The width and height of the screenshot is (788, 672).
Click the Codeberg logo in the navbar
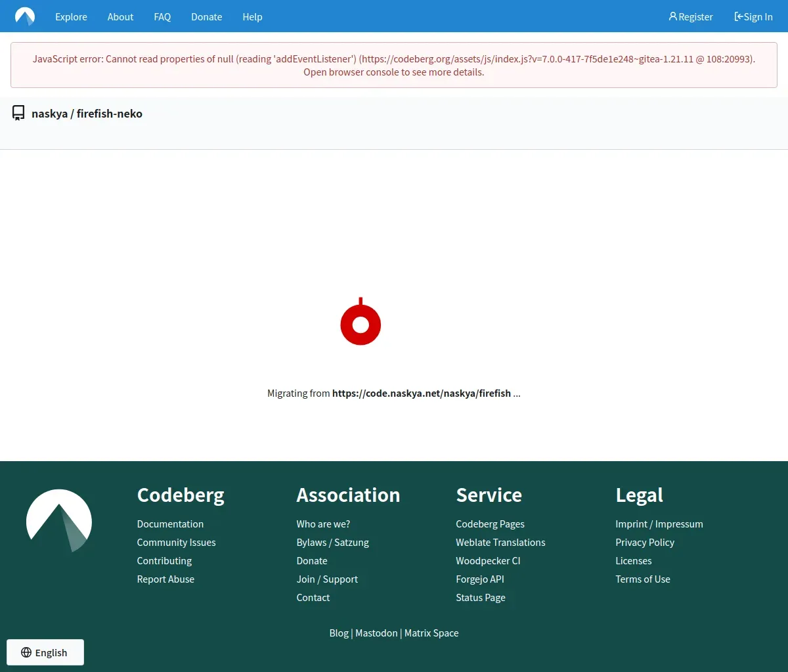(x=25, y=16)
